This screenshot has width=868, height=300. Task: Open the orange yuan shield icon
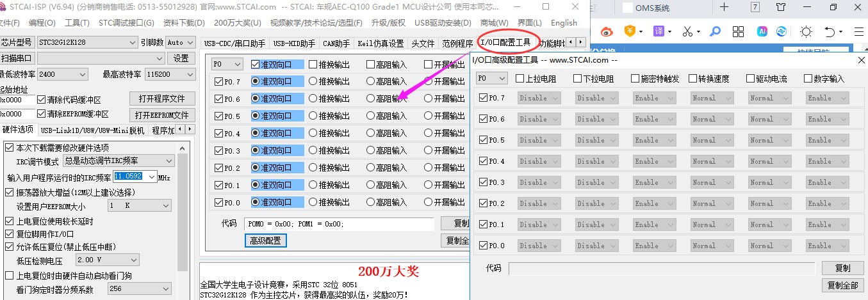coord(631,31)
